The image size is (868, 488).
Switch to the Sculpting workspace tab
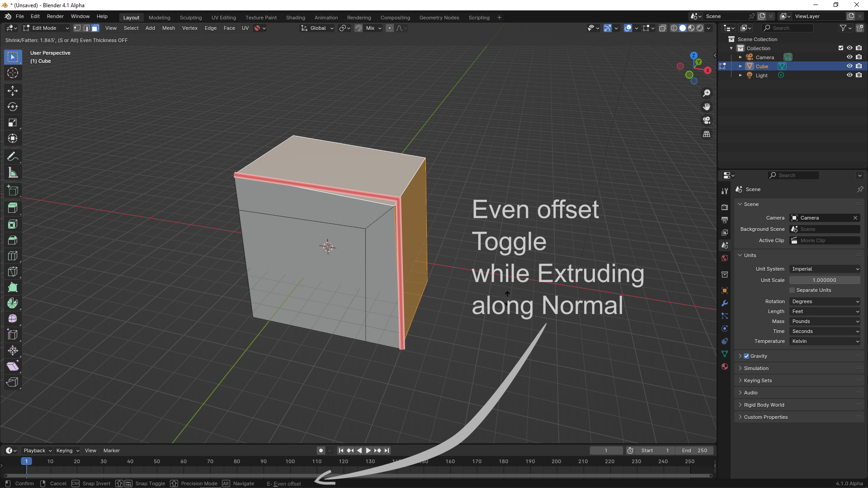191,18
